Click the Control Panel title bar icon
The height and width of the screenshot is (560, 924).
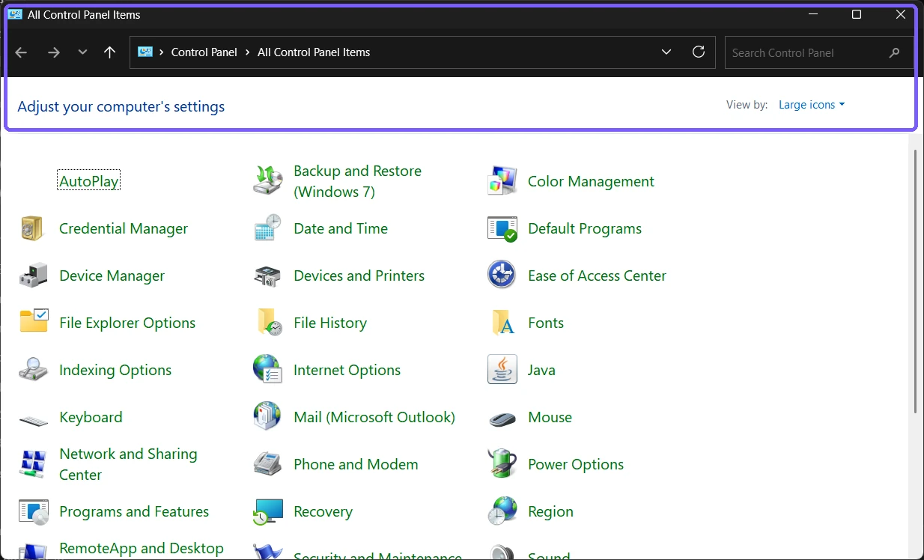coord(15,14)
